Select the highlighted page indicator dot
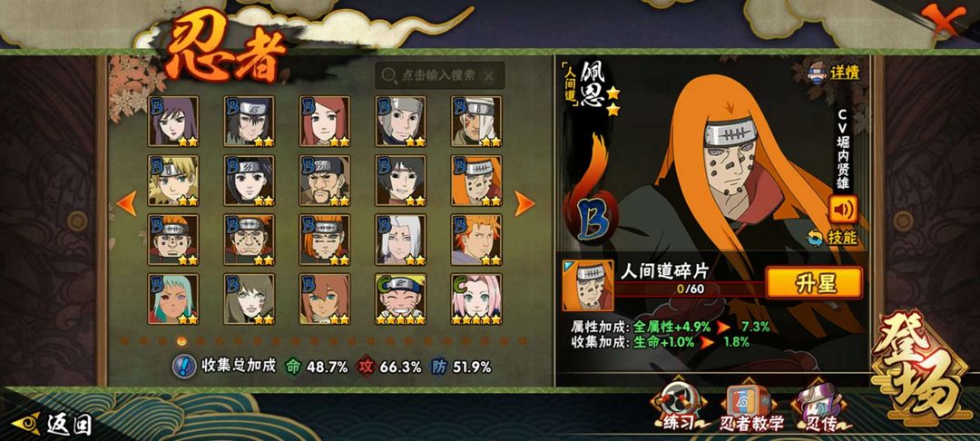This screenshot has width=980, height=441. [x=181, y=341]
